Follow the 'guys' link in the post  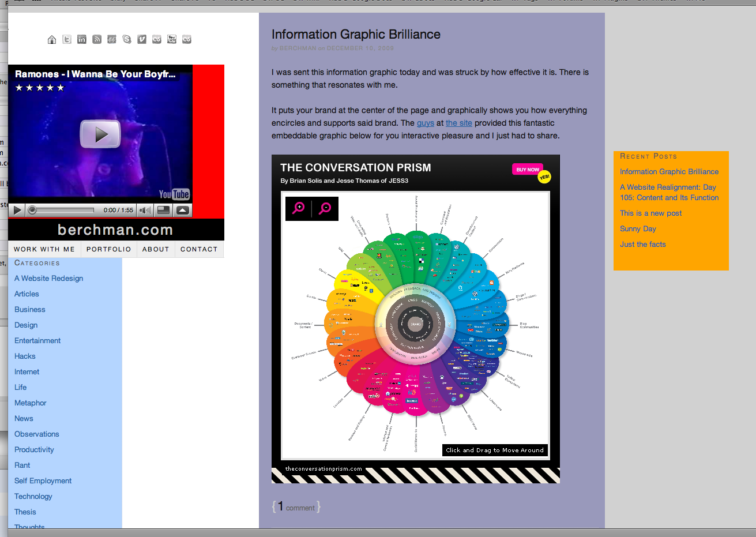[426, 123]
